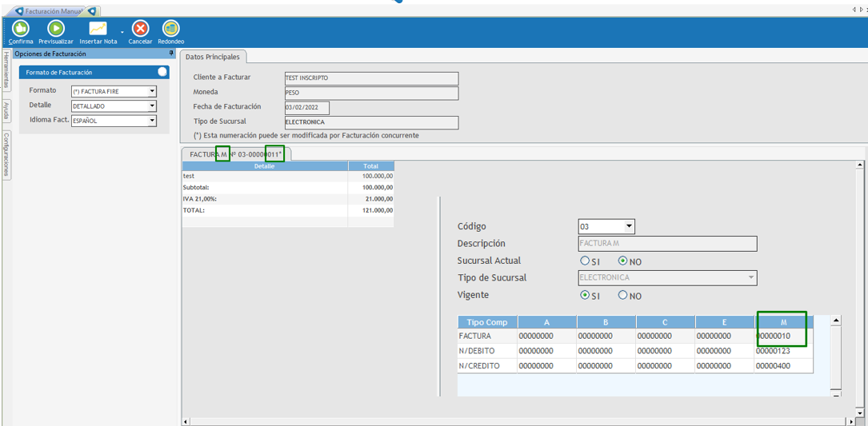Click the Previsualizar play icon

[x=56, y=29]
